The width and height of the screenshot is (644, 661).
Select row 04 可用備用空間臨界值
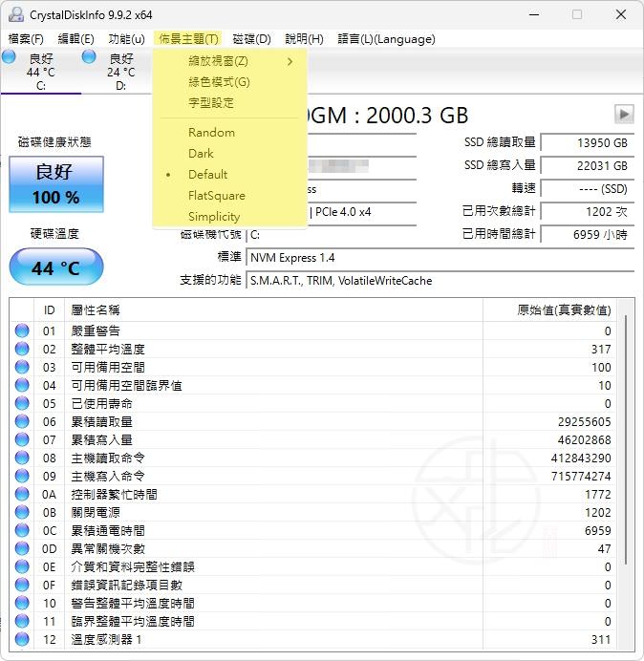coord(313,385)
